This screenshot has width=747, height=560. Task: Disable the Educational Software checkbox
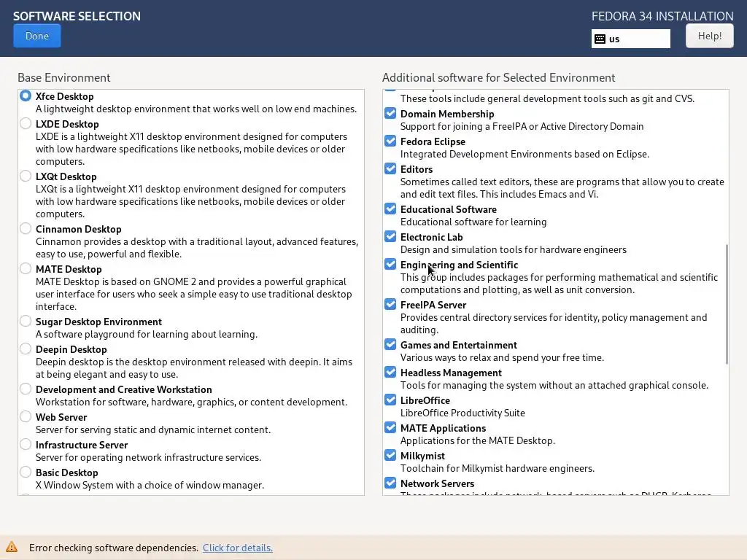click(390, 209)
